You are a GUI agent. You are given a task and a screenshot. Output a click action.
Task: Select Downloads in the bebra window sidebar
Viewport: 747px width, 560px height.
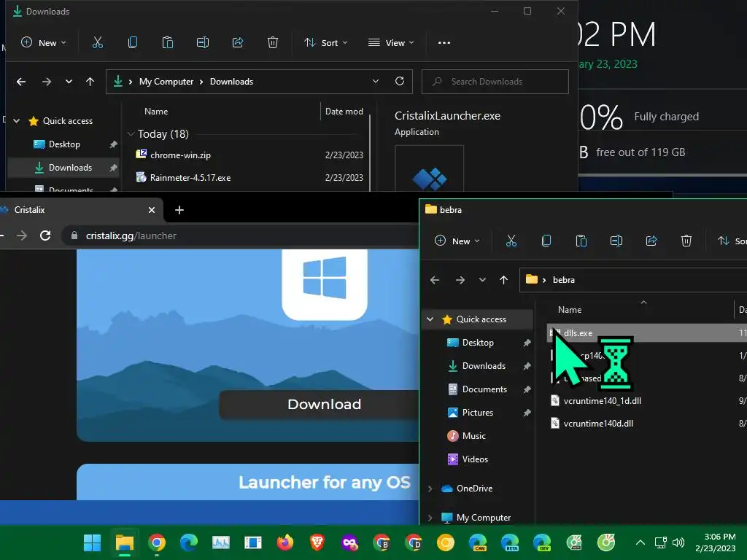click(x=478, y=366)
